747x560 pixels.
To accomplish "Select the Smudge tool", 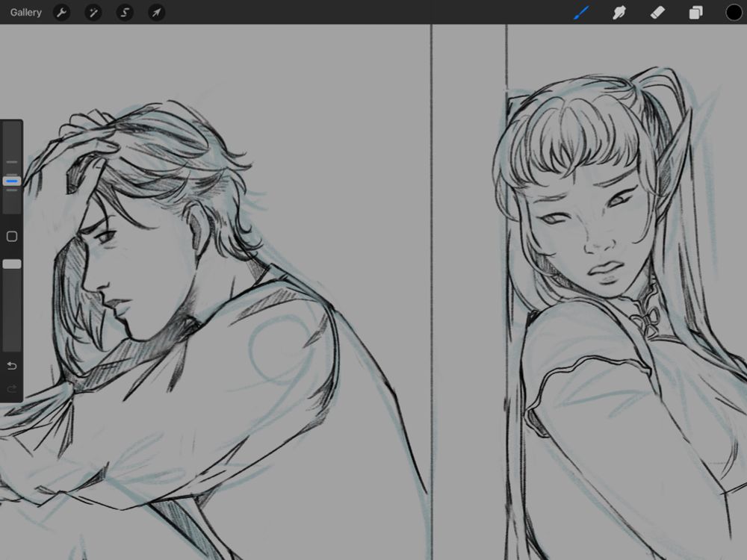I will (619, 12).
